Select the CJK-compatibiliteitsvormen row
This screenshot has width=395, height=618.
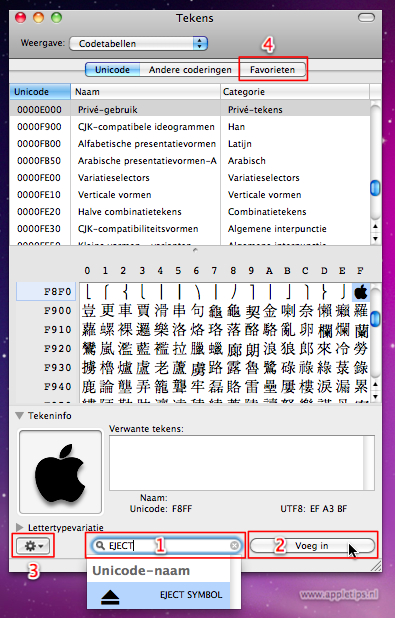click(x=189, y=228)
